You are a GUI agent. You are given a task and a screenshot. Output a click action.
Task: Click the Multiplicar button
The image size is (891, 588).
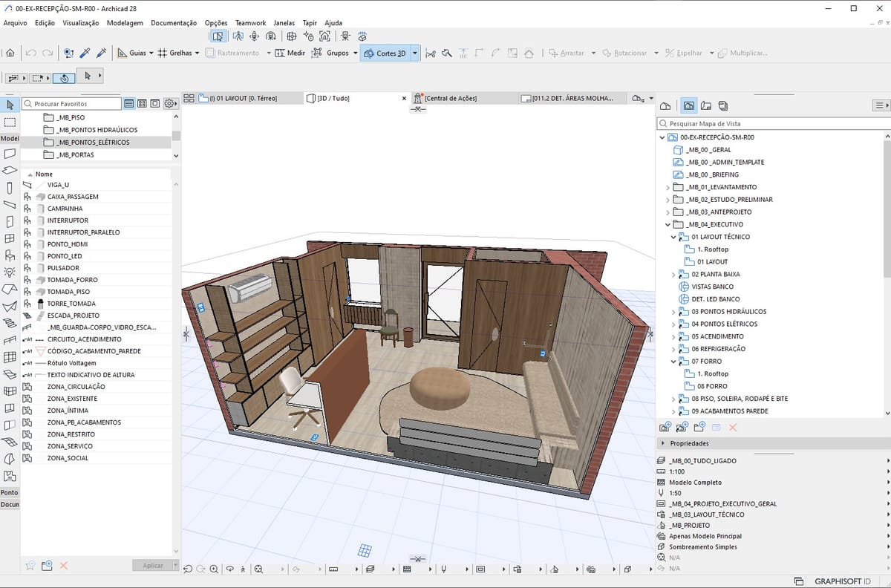point(742,53)
